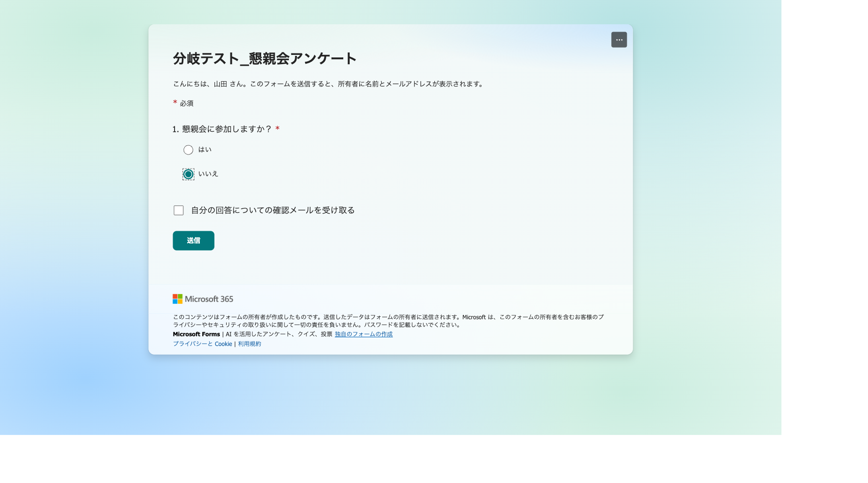Open the 独自のフォームの作成 link
The width and height of the screenshot is (868, 483).
point(364,334)
